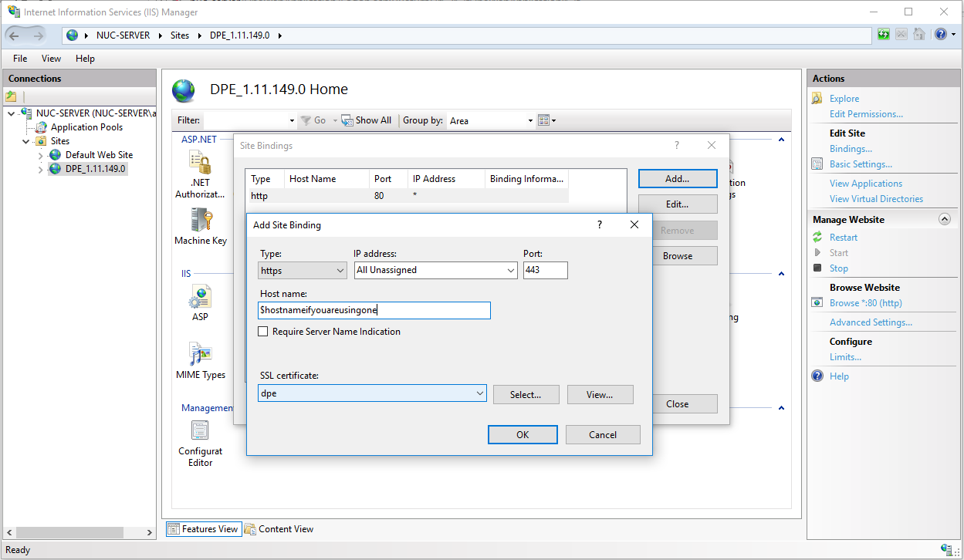Screen dimensions: 964x560
Task: Click the Stop website icon
Action: coord(817,268)
